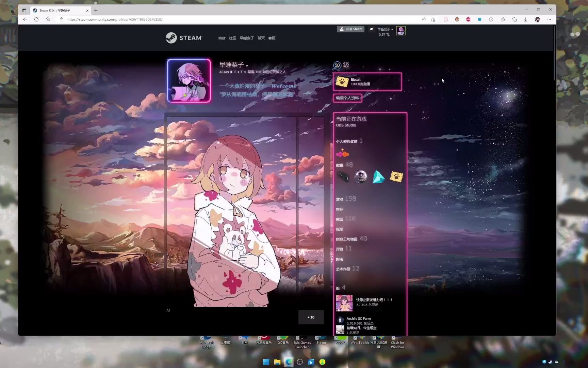Open the 创意工坊物品 40 workshop link
This screenshot has height=368, width=588.
point(352,239)
